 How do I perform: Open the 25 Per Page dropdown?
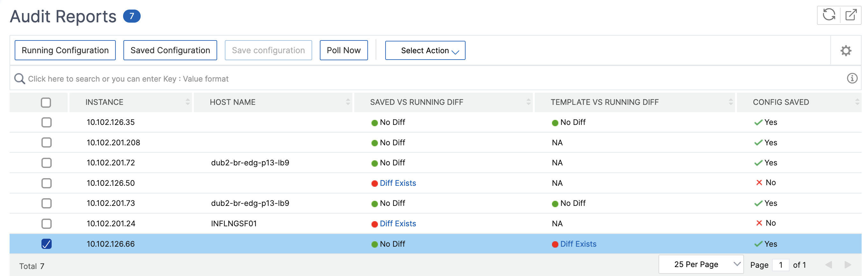701,265
